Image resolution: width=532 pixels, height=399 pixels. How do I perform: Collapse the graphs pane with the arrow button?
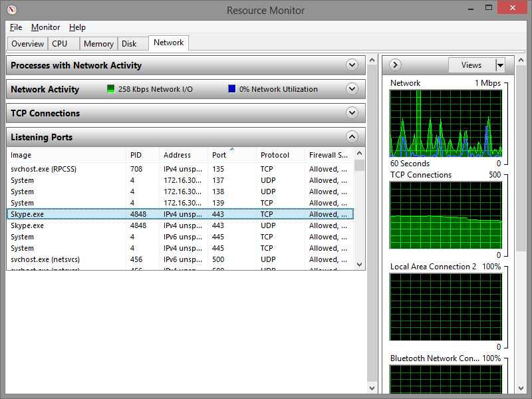(x=395, y=65)
